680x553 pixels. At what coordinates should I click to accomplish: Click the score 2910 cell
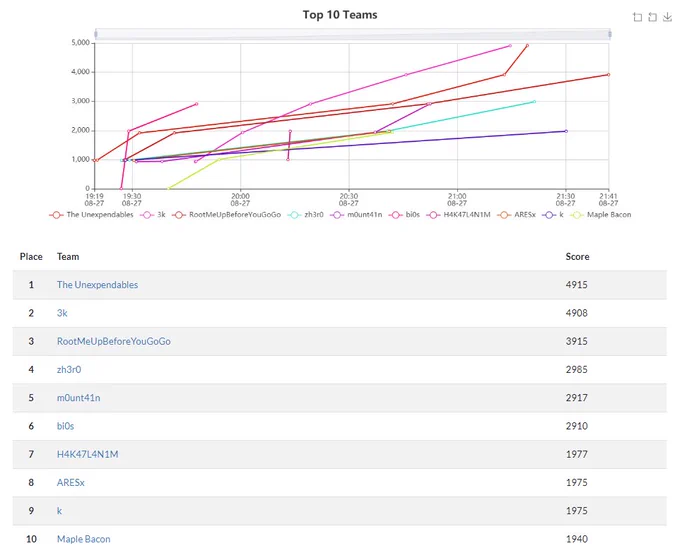(x=576, y=426)
